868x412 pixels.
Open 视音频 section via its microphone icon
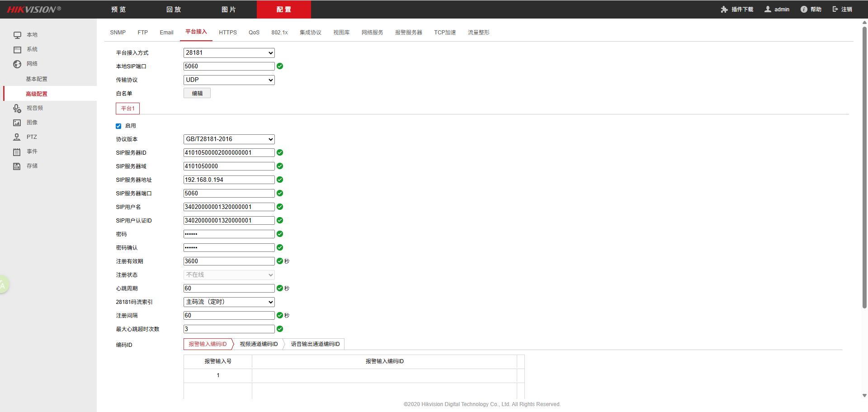pyautogui.click(x=17, y=109)
